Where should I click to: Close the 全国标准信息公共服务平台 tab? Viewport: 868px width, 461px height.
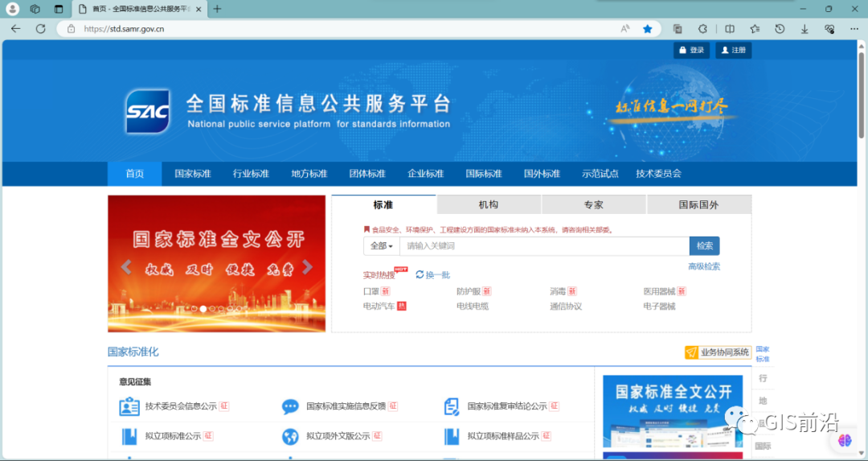click(199, 9)
